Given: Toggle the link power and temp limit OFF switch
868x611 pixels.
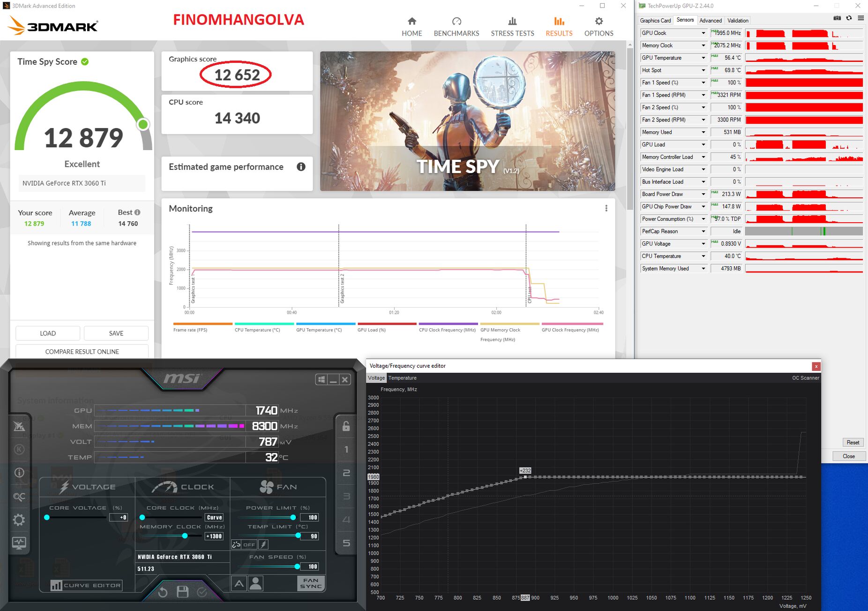Looking at the screenshot, I should point(244,544).
